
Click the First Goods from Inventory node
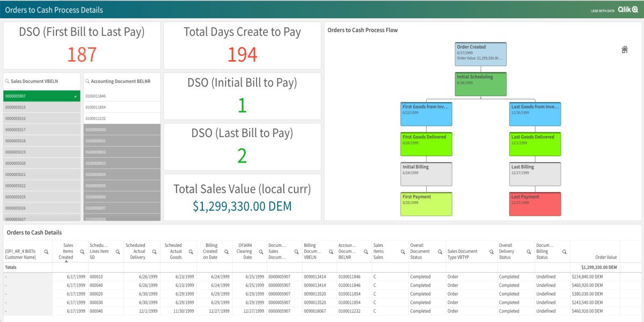427,114
